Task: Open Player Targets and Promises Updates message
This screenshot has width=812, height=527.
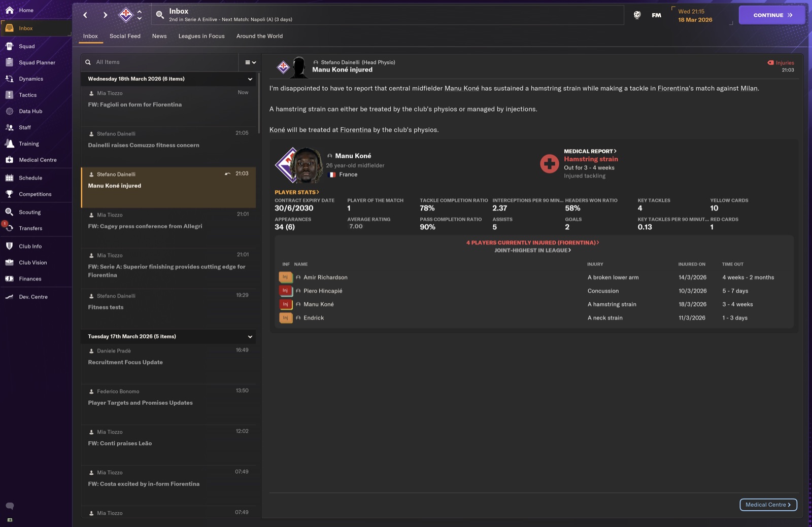Action: click(168, 404)
